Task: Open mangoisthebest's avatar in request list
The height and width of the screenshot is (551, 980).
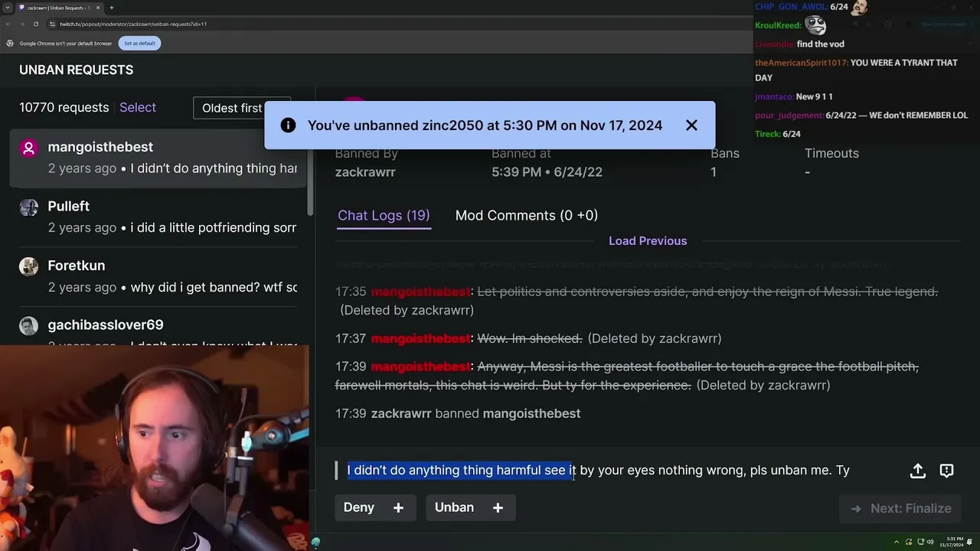Action: coord(28,148)
